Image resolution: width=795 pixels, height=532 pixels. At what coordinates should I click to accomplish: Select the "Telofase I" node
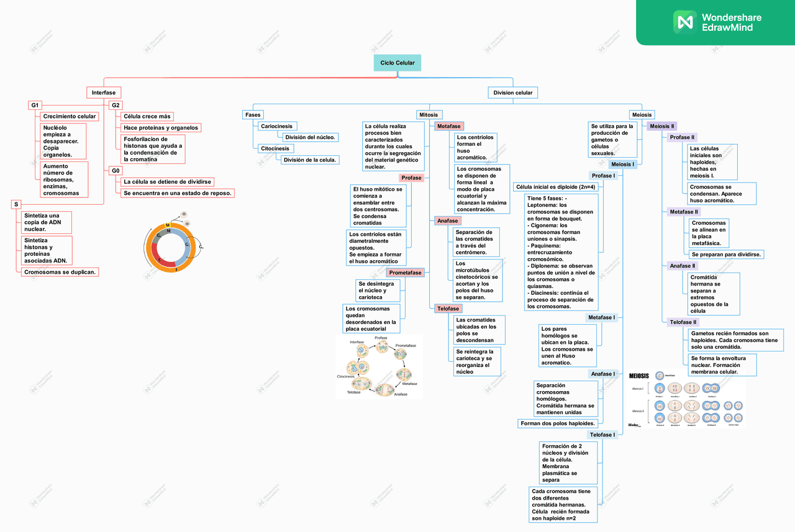pos(602,435)
